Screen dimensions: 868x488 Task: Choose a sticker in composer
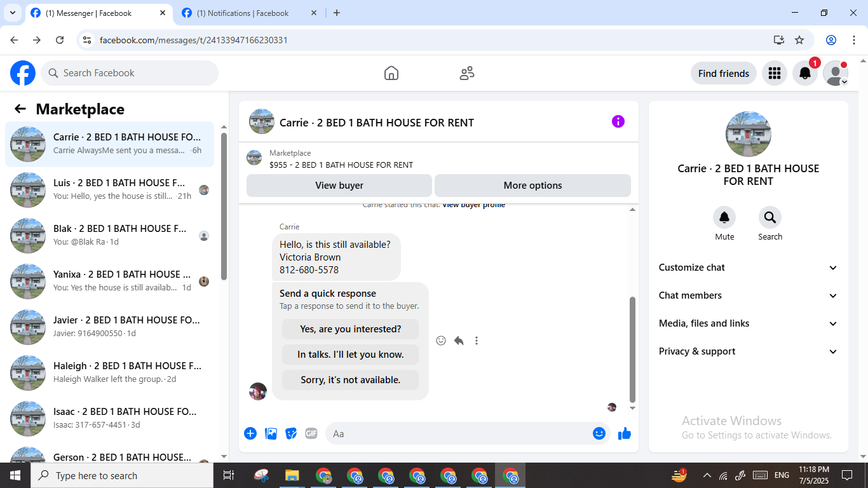tap(291, 433)
